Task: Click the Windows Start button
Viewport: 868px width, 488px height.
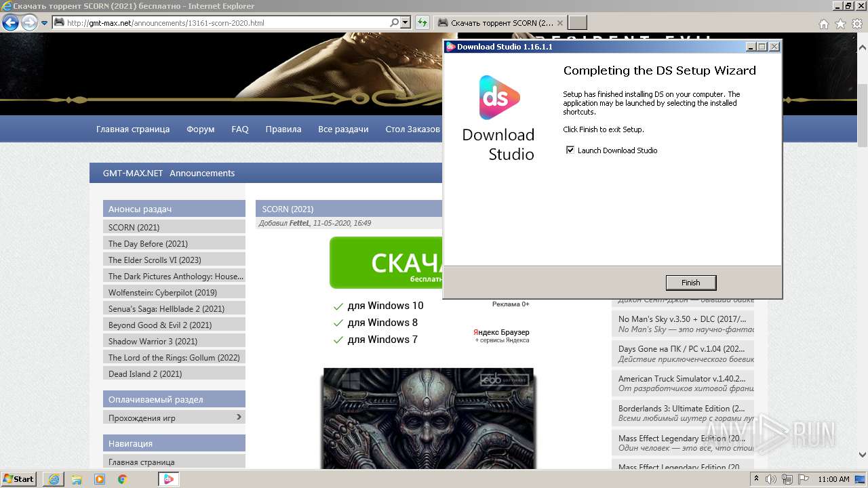Action: click(x=18, y=479)
